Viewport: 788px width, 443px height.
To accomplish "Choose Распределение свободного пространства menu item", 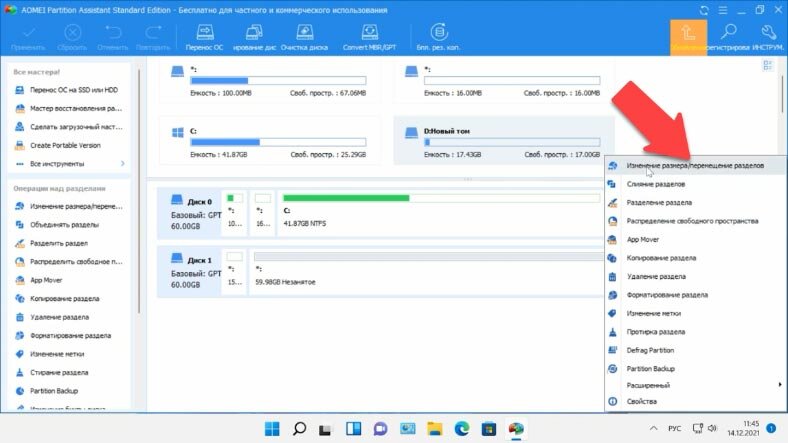I will (696, 221).
